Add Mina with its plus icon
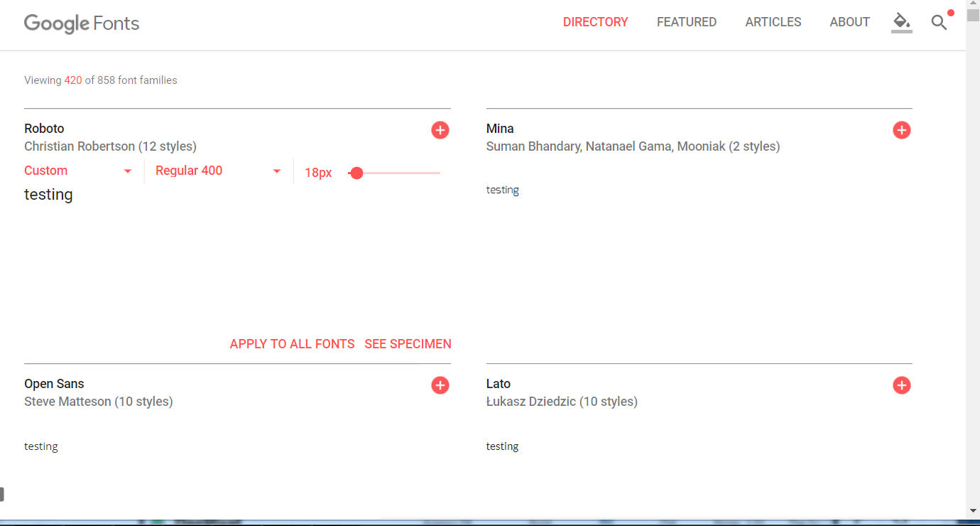 coord(902,130)
